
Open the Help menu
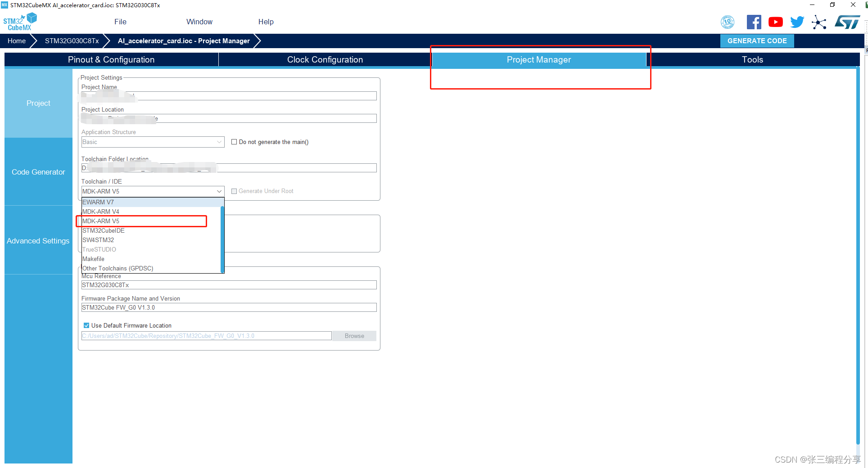point(266,22)
